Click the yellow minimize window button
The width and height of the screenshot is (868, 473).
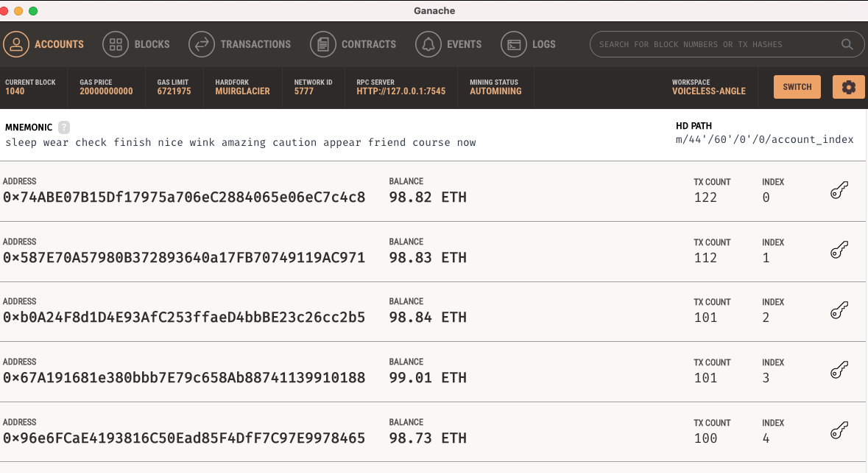pyautogui.click(x=18, y=11)
